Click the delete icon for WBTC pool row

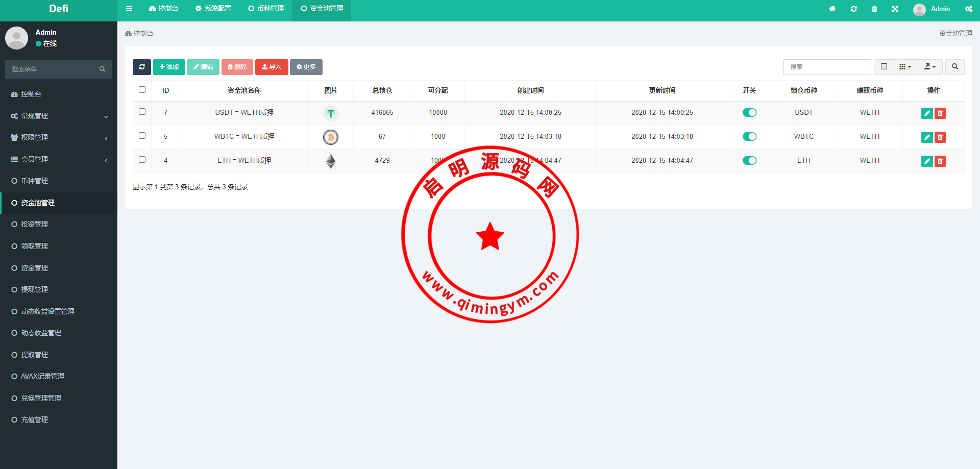[940, 137]
